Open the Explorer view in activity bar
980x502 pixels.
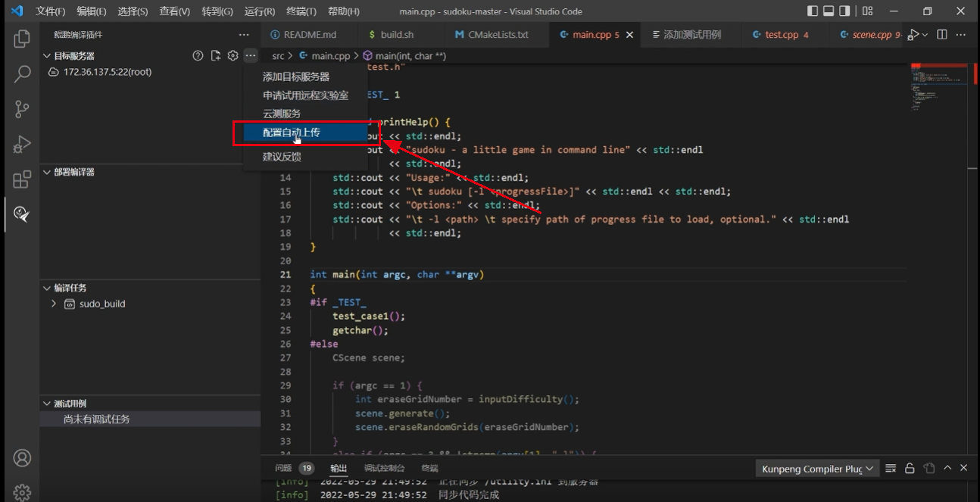click(22, 39)
